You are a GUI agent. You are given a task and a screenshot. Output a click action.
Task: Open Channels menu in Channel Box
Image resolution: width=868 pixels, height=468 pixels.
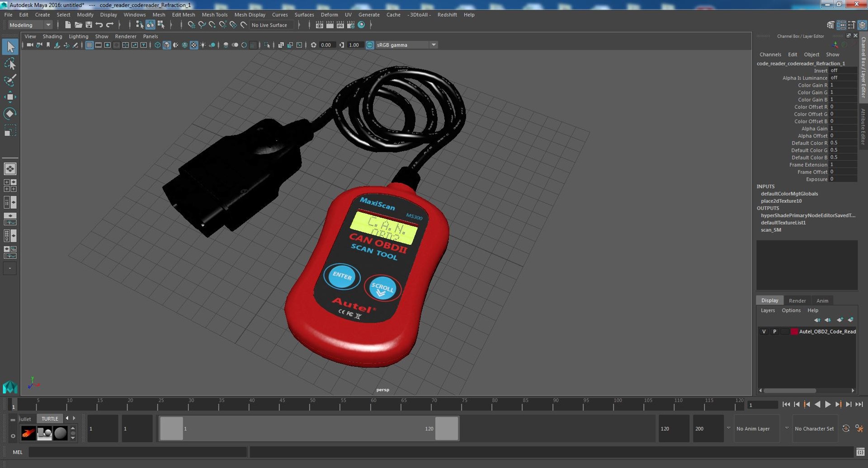[770, 54]
